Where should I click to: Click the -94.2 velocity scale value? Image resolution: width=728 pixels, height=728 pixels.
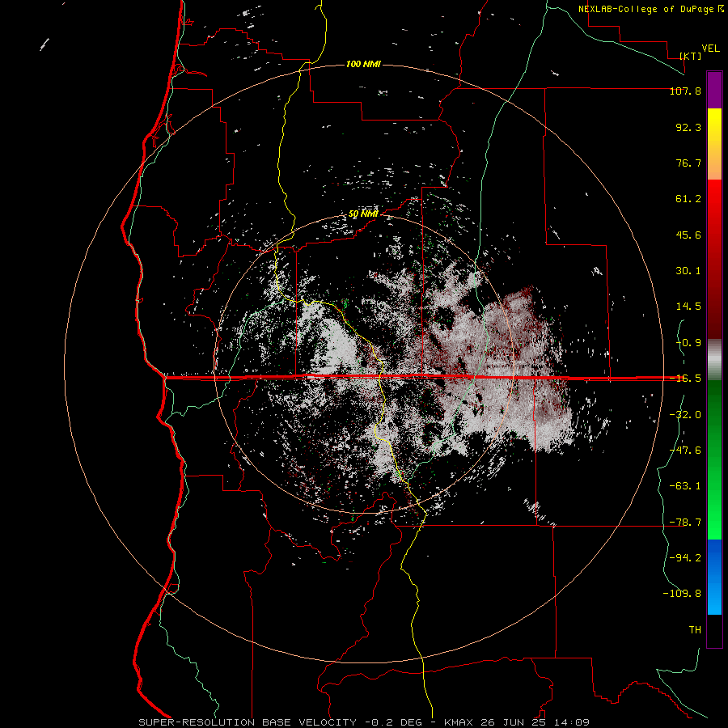pyautogui.click(x=685, y=557)
